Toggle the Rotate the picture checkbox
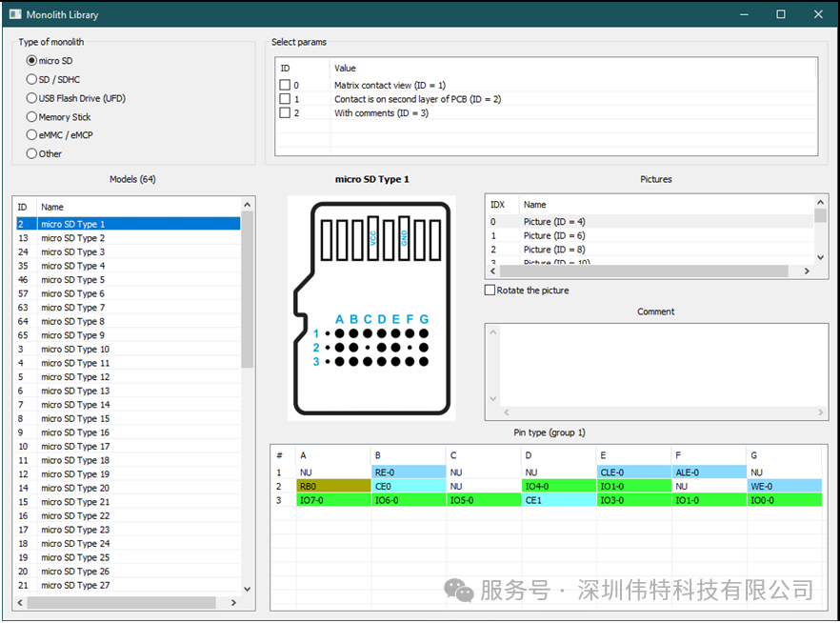 click(490, 291)
